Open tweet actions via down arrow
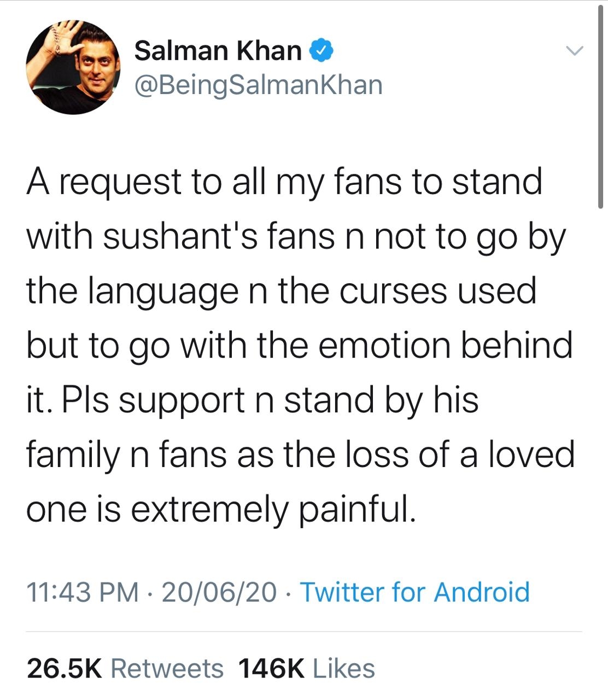Viewport: 608px width, 700px height. (x=574, y=52)
